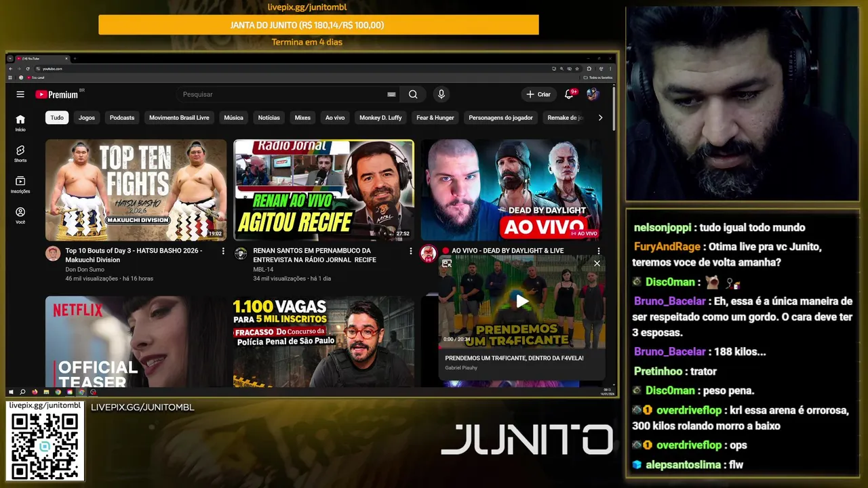Viewport: 868px width, 488px height.
Task: Open Shorts in the sidebar
Action: click(20, 154)
